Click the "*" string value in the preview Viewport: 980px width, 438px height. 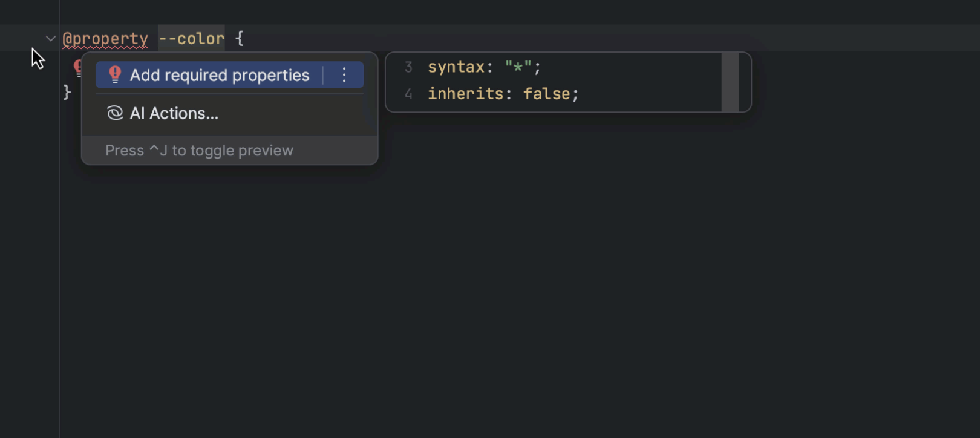[518, 67]
